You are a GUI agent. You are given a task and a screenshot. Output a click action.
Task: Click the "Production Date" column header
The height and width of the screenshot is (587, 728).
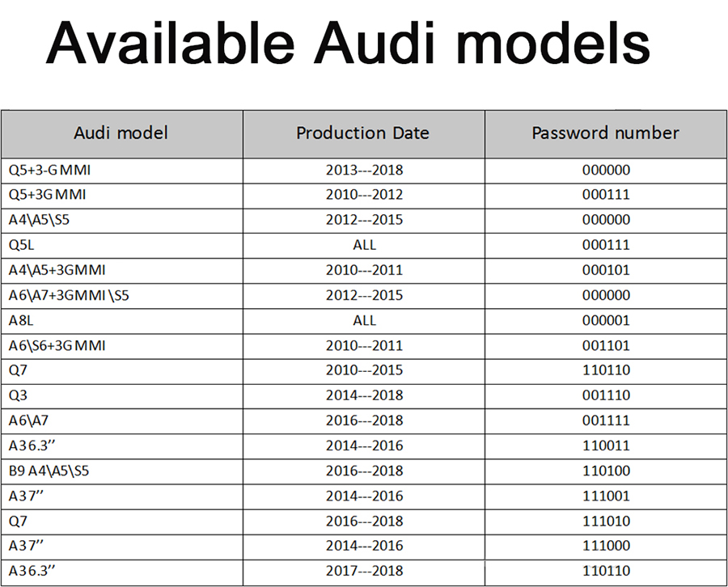pyautogui.click(x=362, y=133)
